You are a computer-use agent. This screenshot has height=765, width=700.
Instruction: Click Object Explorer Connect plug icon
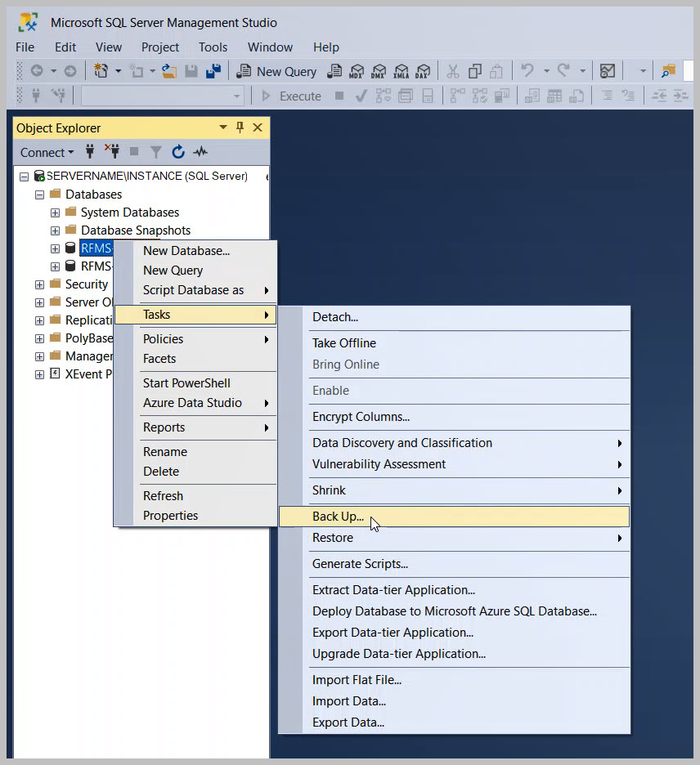tap(90, 152)
